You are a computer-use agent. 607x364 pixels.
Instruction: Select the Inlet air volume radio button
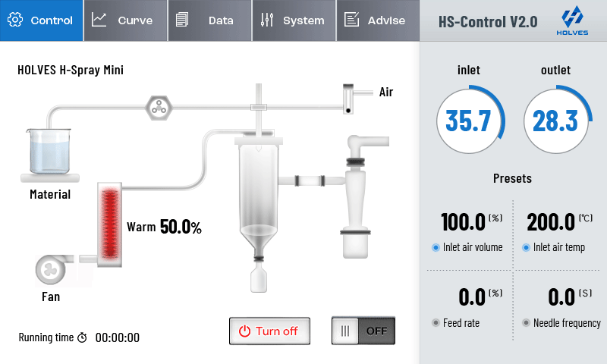pos(436,247)
